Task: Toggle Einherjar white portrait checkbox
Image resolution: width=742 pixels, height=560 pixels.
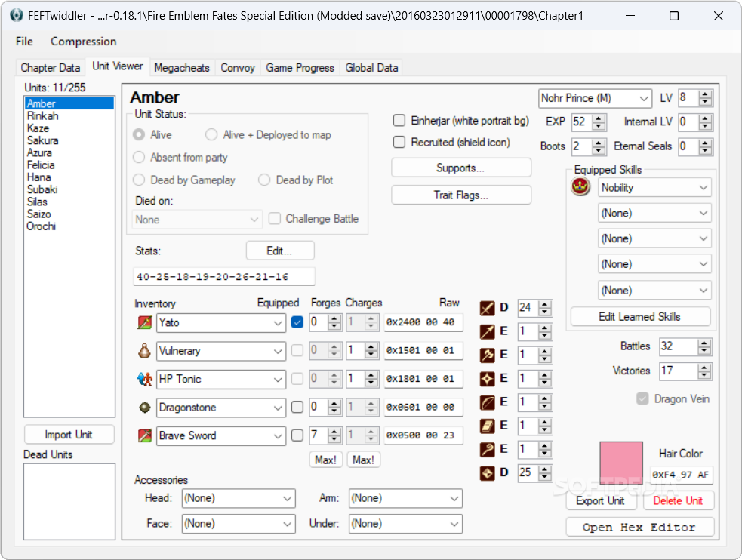Action: [x=399, y=121]
